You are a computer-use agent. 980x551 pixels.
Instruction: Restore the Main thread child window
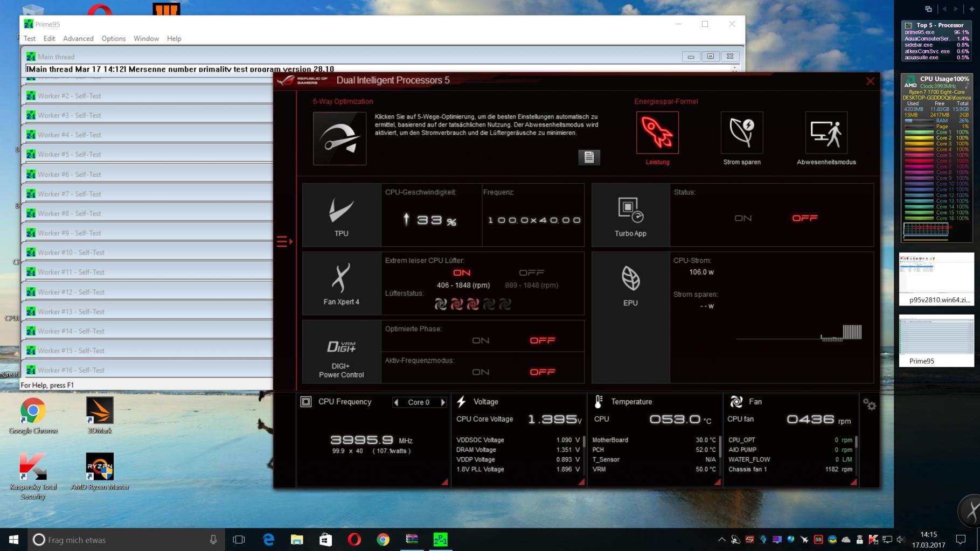(x=710, y=57)
